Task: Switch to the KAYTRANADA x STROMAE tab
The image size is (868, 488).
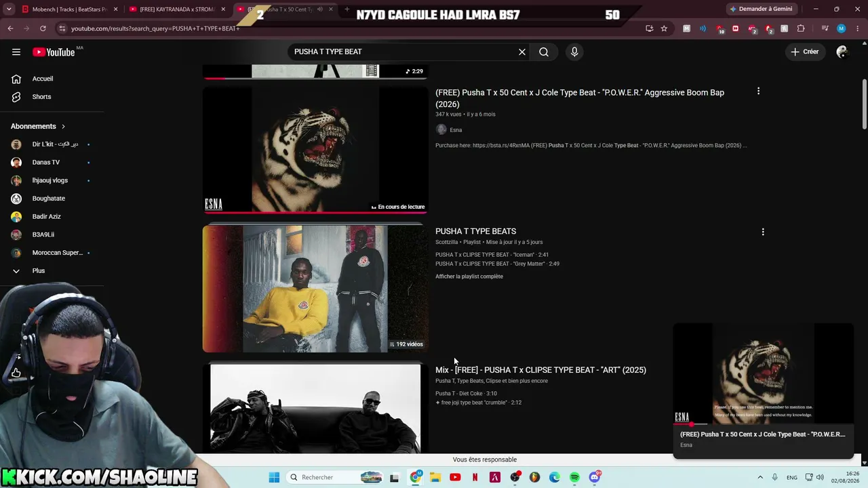Action: coord(176,9)
